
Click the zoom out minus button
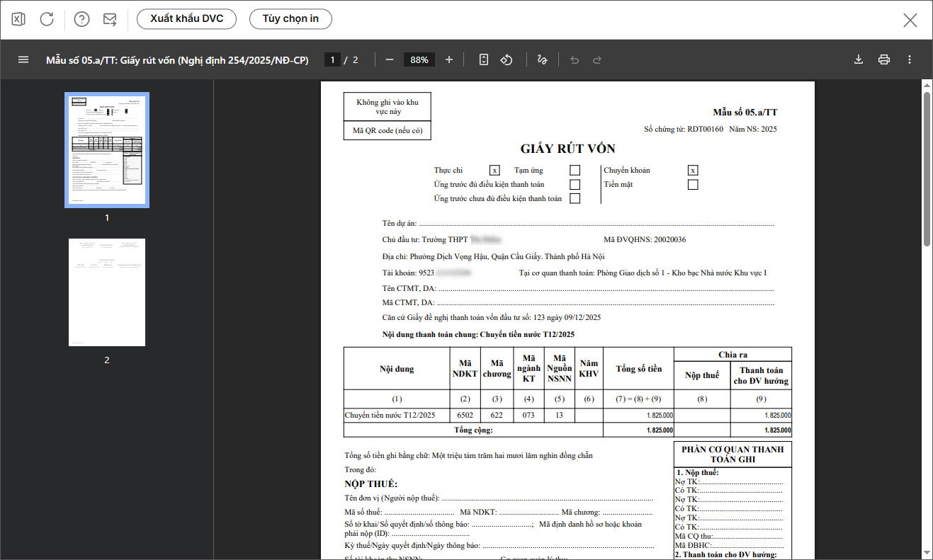point(390,60)
